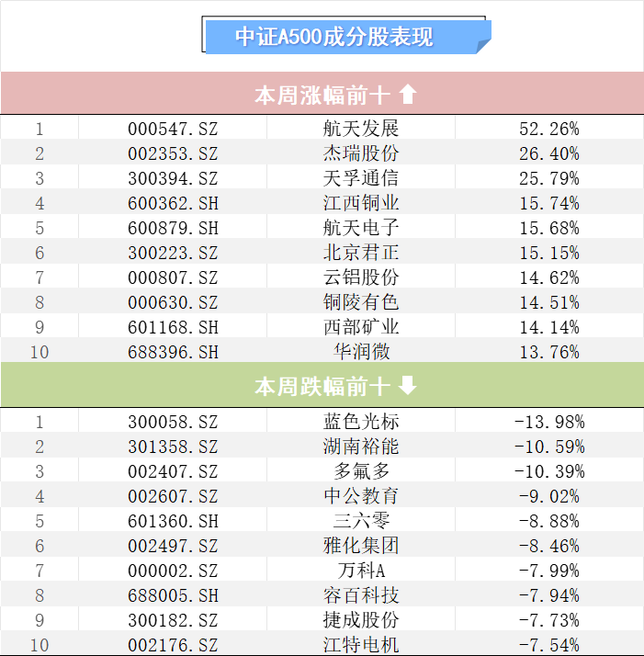Image resolution: width=644 pixels, height=656 pixels.
Task: Select the 本周跌幅前十 green header text
Action: tap(322, 387)
